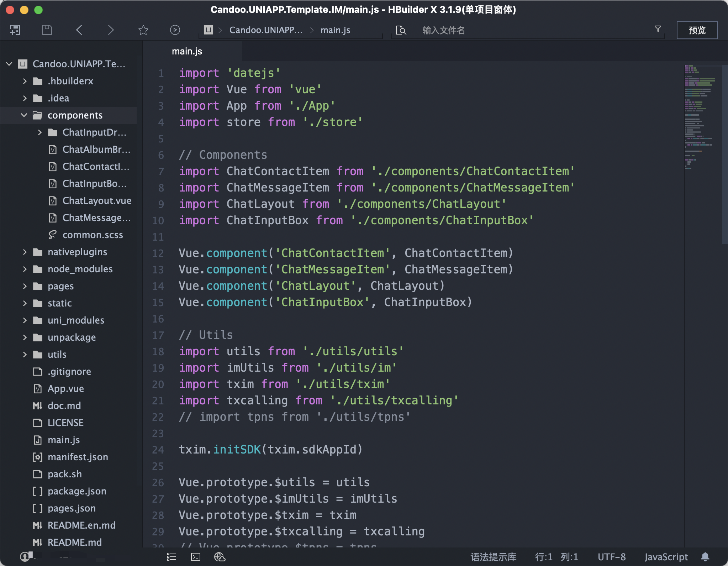Click main.js breadcrumb segment
The image size is (728, 566).
pos(335,30)
